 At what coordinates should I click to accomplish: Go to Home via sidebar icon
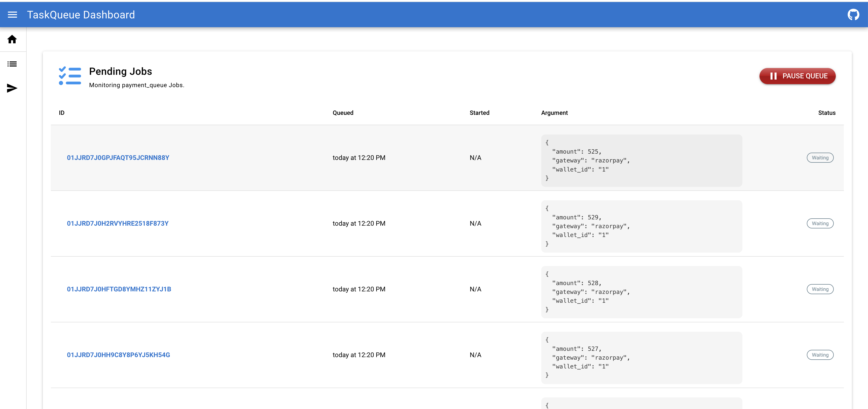click(x=12, y=40)
